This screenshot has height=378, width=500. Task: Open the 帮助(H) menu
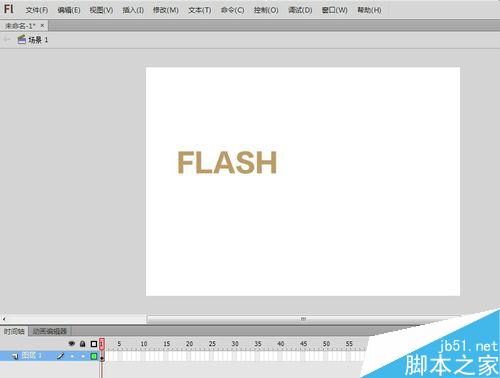[369, 10]
